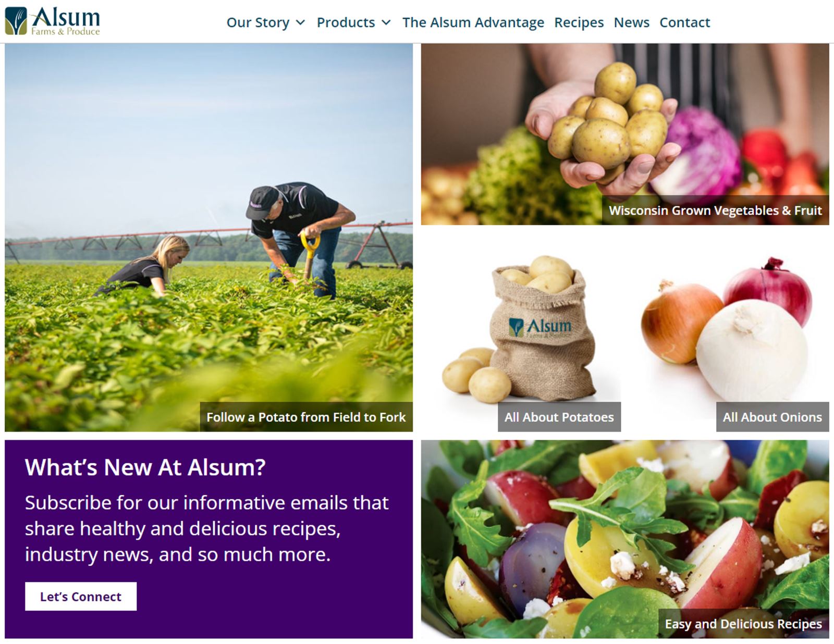Open the News page
Viewport: 834px width, 644px height.
[x=631, y=22]
